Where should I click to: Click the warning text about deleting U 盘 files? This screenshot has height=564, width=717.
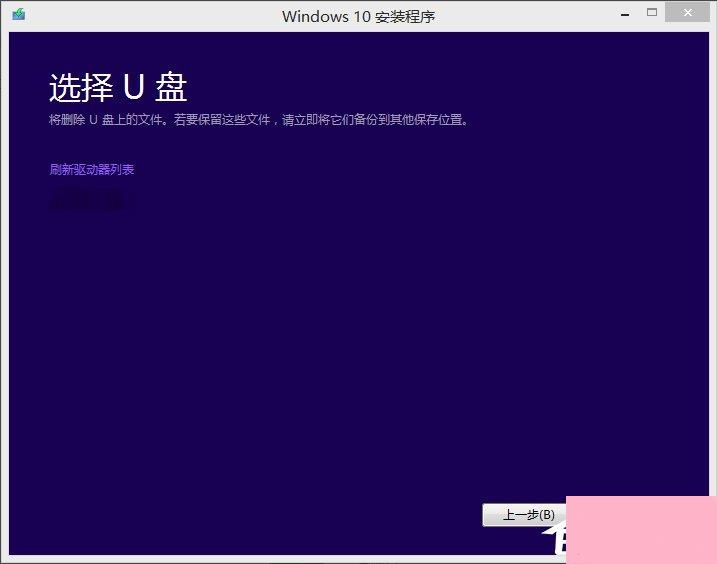click(259, 120)
